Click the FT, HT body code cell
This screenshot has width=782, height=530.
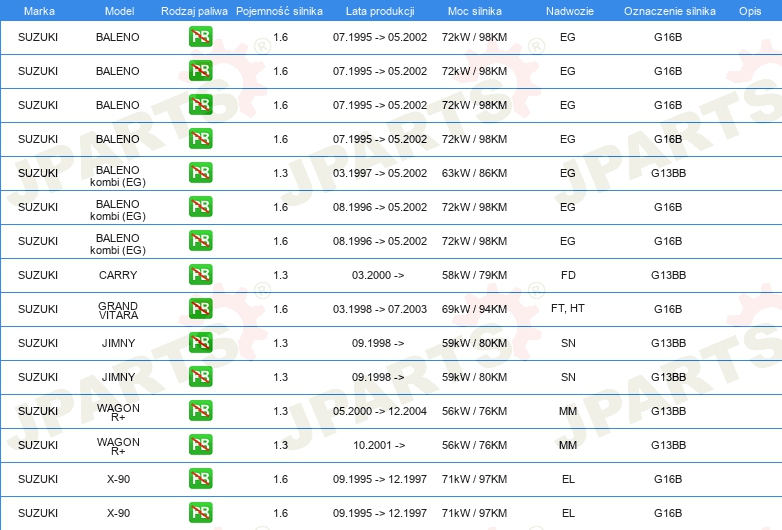pyautogui.click(x=568, y=309)
